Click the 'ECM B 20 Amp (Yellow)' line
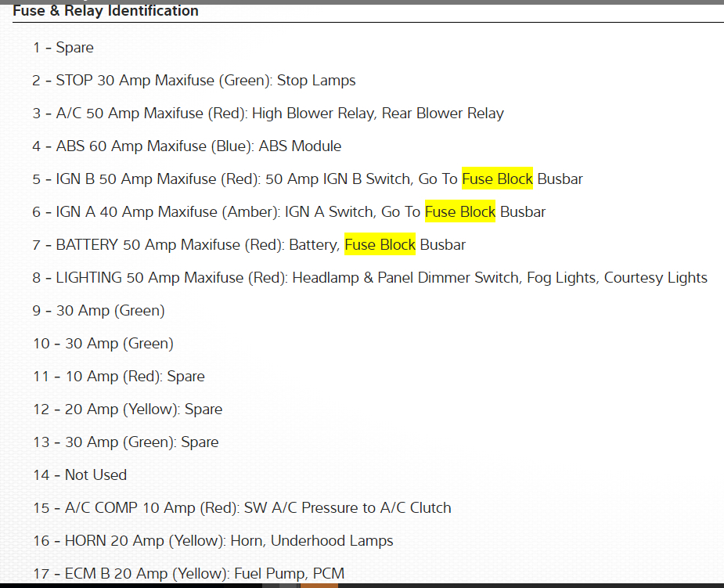The height and width of the screenshot is (588, 724). (x=189, y=573)
